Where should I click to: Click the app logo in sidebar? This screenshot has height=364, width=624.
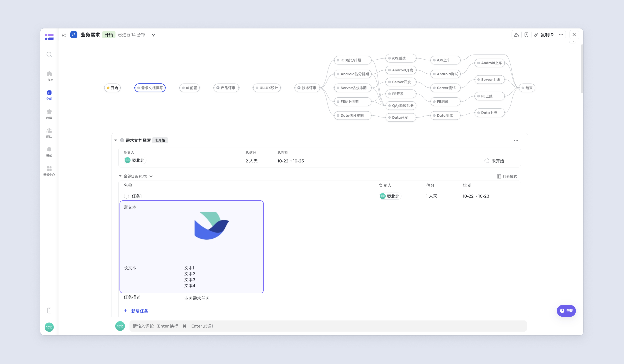(x=49, y=37)
